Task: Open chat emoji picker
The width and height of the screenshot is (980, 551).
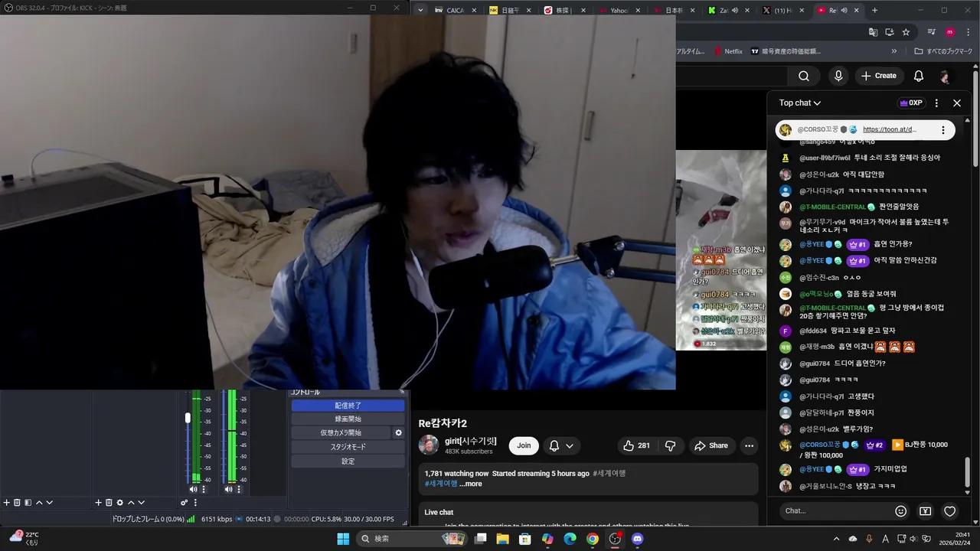Action: 901,511
